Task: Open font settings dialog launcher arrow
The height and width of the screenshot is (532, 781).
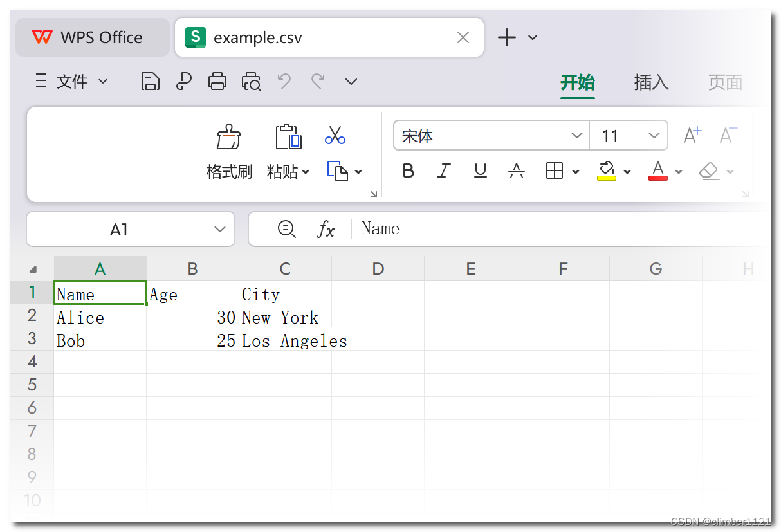Action: [x=746, y=194]
